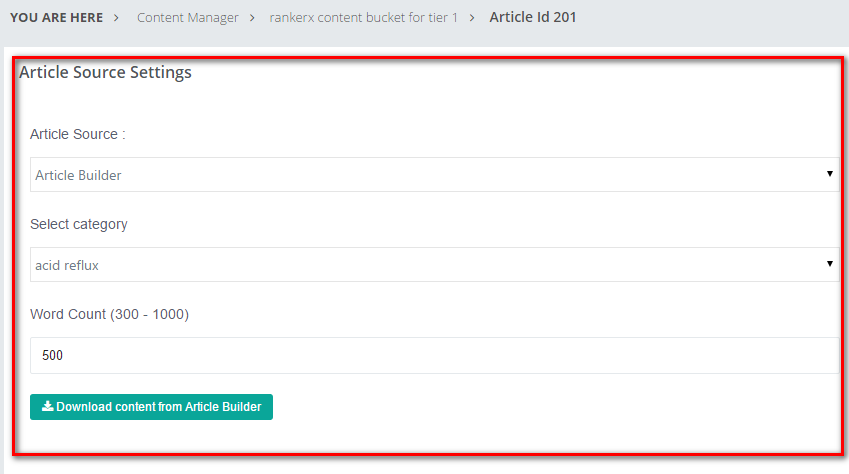849x474 pixels.
Task: Go to Content Manager breadcrumb
Action: pyautogui.click(x=187, y=17)
